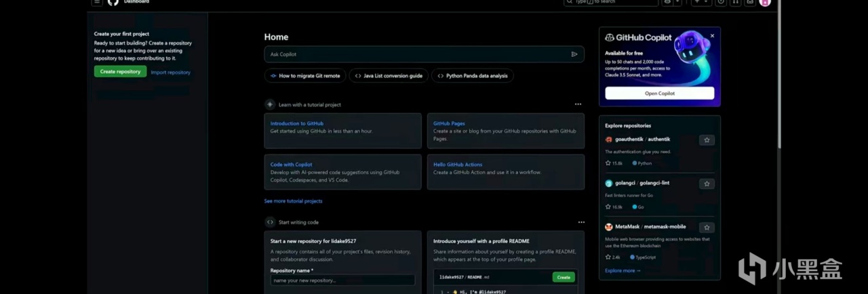Click the 'Home' heading

pyautogui.click(x=276, y=37)
